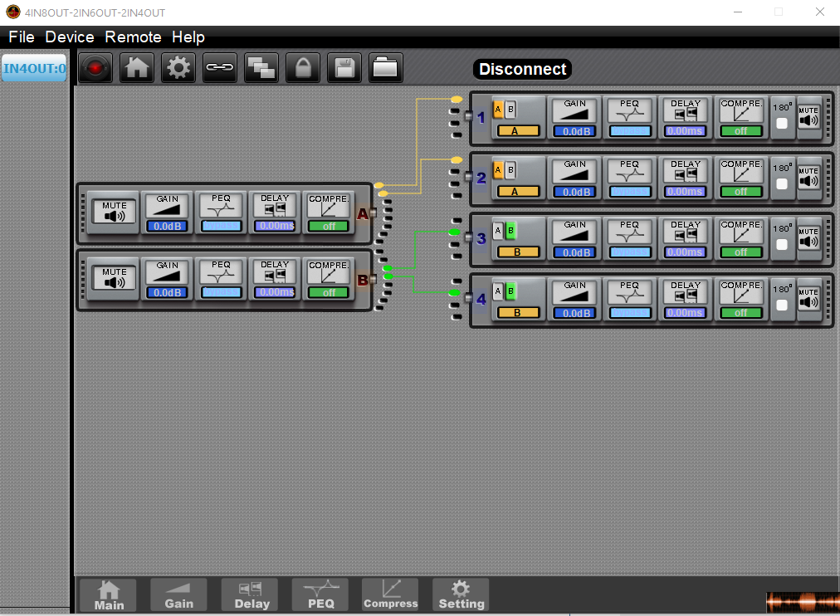Mute output channel 3
Screen dimensions: 840x616
coord(808,238)
